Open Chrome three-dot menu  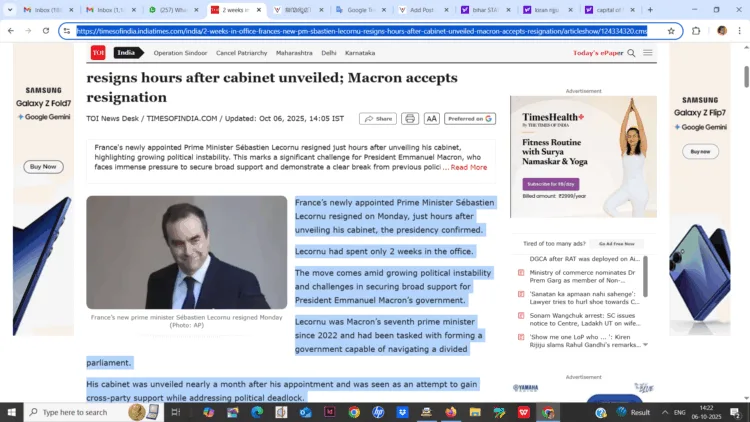739,31
